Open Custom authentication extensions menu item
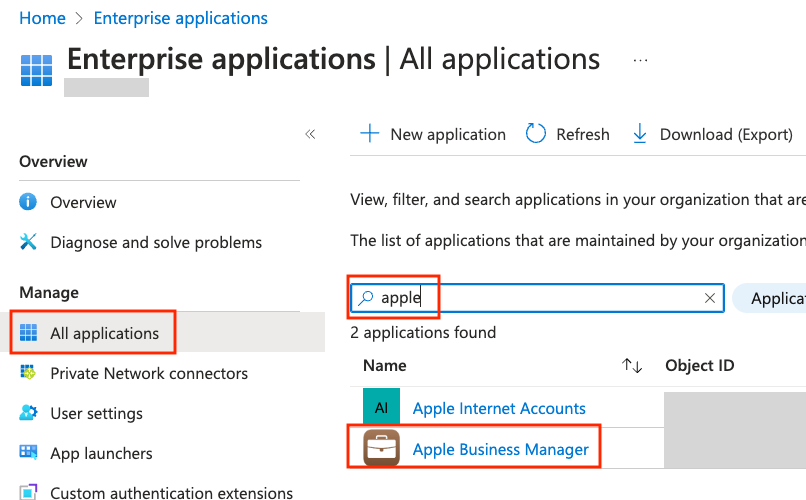The height and width of the screenshot is (500, 806). (171, 492)
